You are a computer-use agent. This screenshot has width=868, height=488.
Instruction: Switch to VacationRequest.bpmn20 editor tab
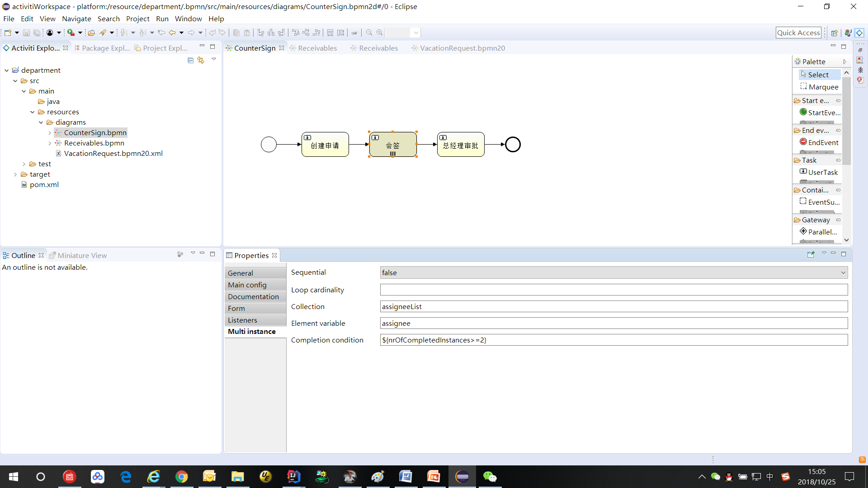pyautogui.click(x=458, y=48)
